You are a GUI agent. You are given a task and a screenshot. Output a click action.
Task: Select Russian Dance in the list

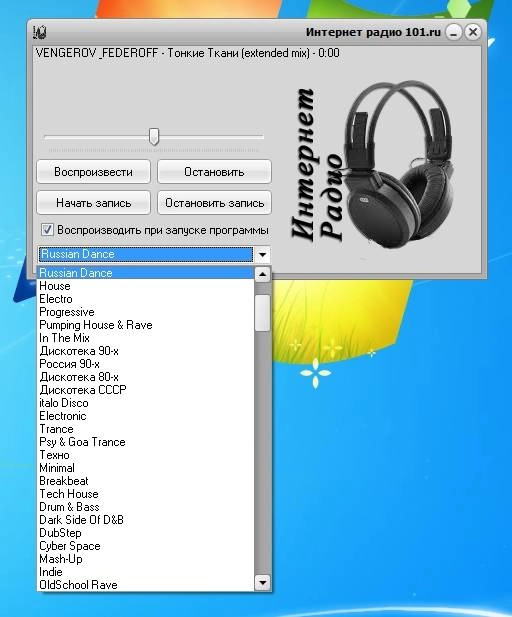click(x=146, y=273)
